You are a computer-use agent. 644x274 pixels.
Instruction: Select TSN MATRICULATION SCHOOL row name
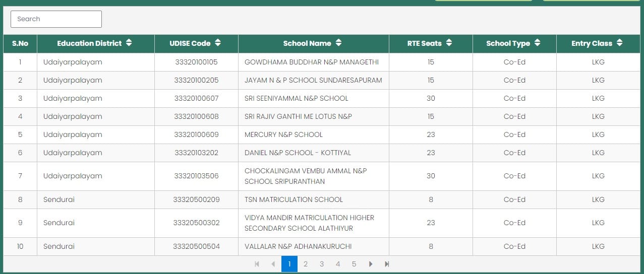(294, 199)
